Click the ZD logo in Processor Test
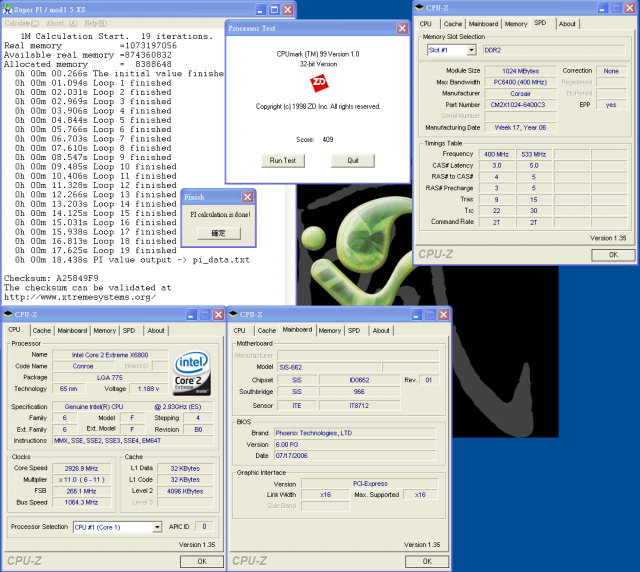 click(319, 82)
